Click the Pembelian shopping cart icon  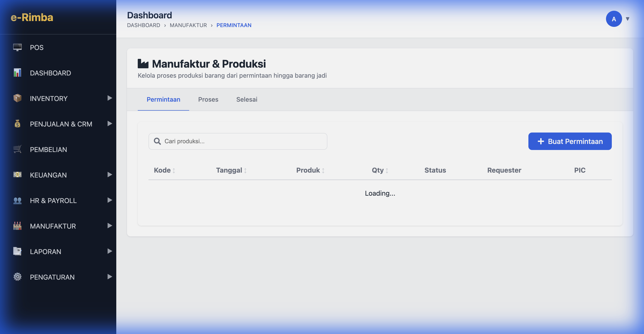17,149
